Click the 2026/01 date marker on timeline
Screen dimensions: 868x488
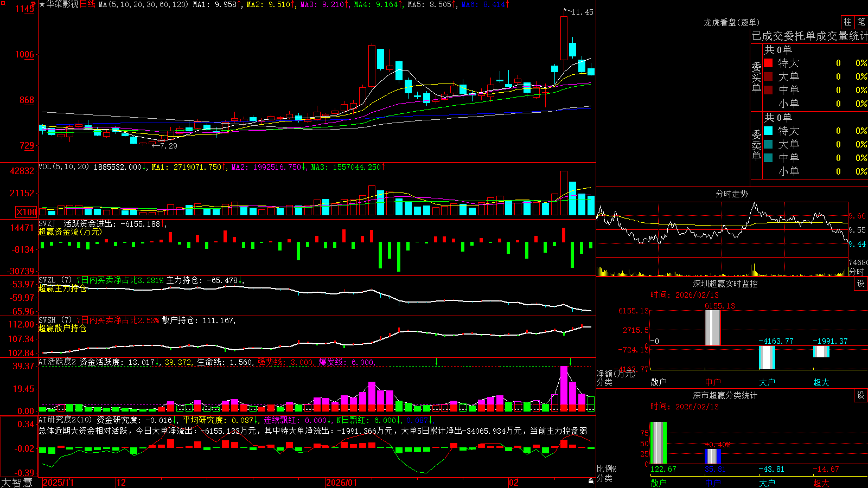(x=342, y=483)
